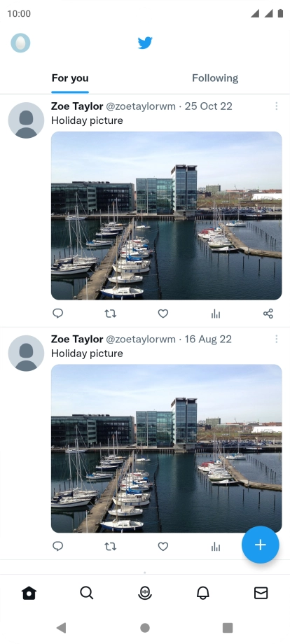290x644 pixels.
Task: Tap the Twitter bird logo
Action: click(x=145, y=43)
